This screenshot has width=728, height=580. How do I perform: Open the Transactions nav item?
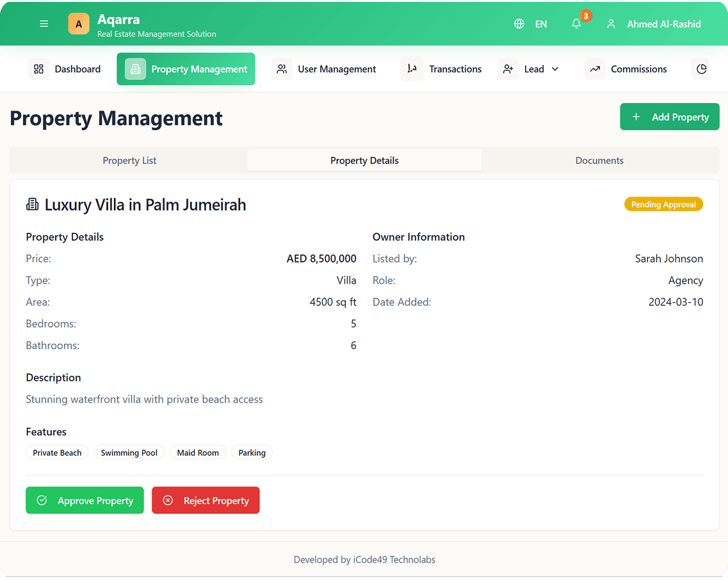tap(441, 68)
